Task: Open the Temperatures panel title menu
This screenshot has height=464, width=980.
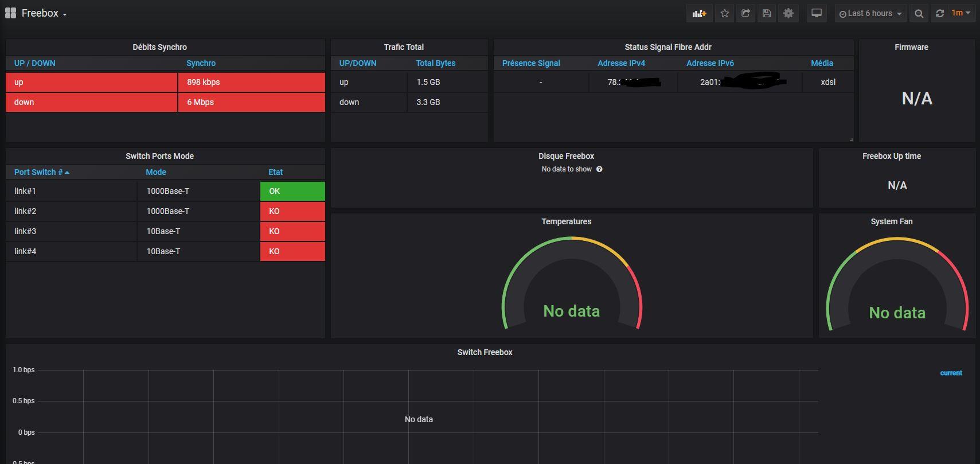Action: click(566, 221)
